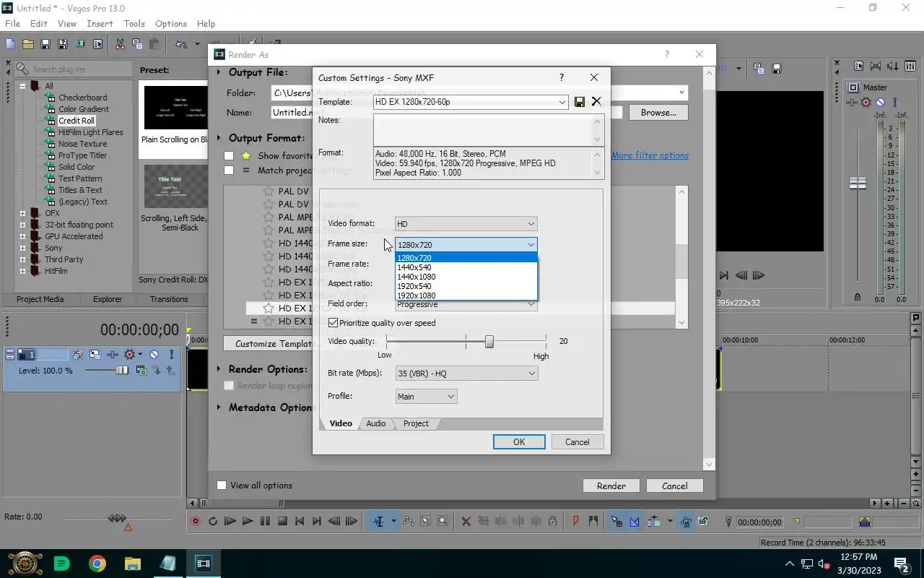
Task: Click the Save toolbar icon
Action: click(x=45, y=44)
